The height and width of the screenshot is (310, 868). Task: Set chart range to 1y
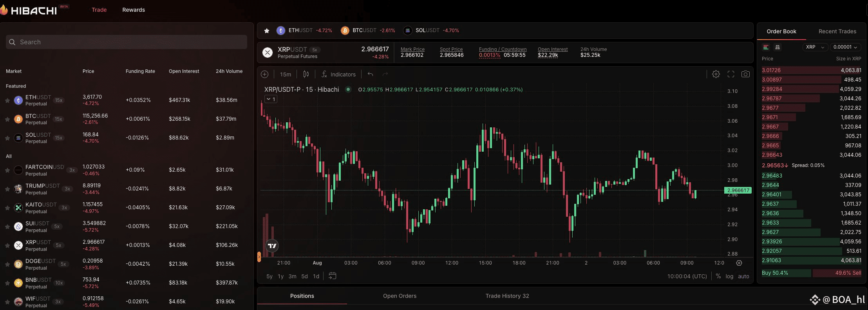point(281,276)
